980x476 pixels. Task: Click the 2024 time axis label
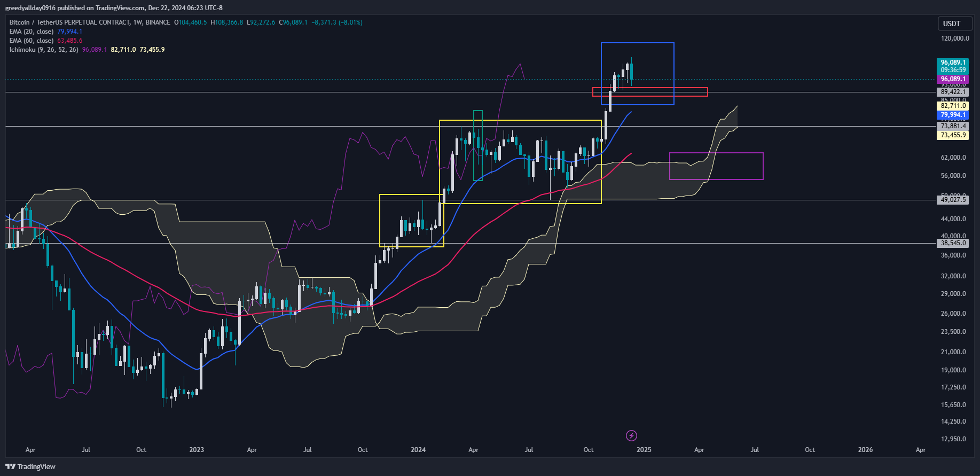click(x=418, y=450)
